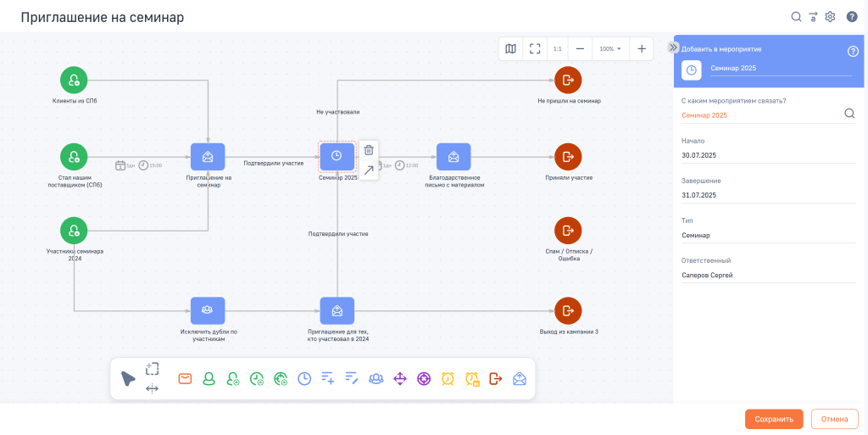Delete selected node with trash icon
868x435 pixels.
[x=369, y=149]
